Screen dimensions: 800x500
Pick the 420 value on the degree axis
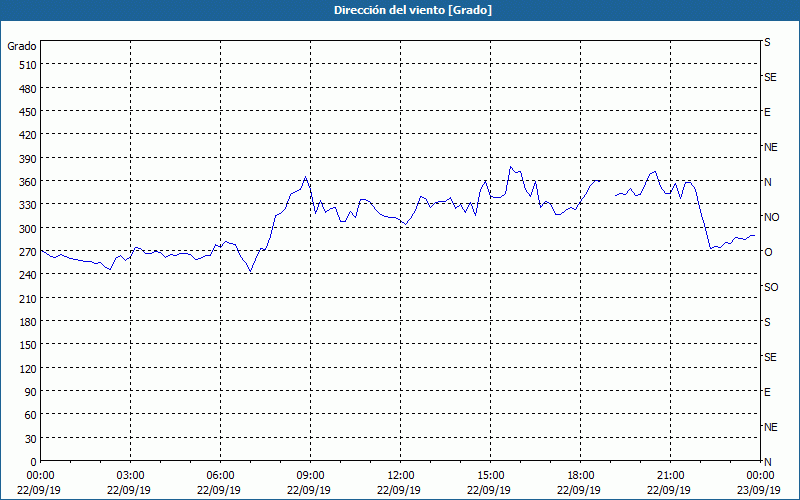29,135
